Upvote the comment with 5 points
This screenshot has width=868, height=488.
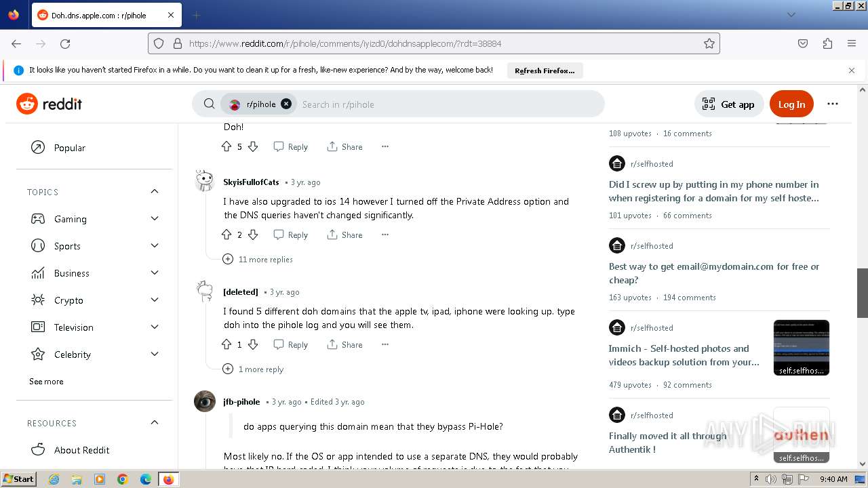click(x=226, y=146)
